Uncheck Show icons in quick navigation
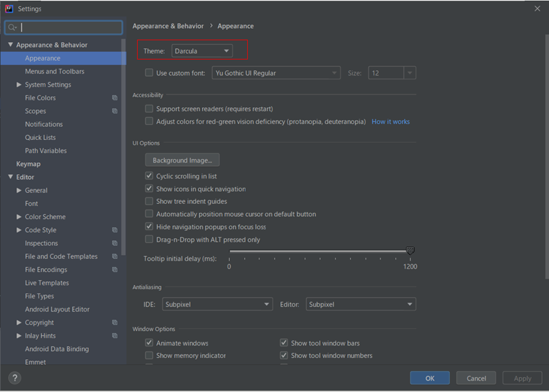 [149, 189]
